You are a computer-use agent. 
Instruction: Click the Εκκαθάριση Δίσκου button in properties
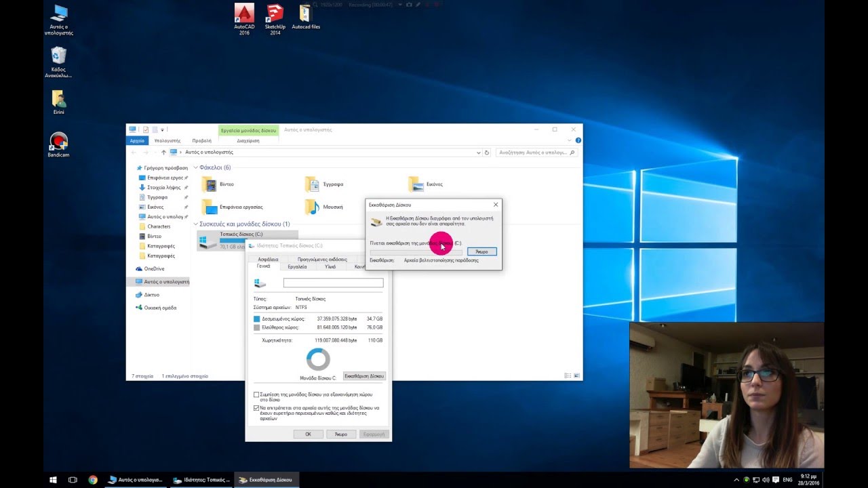pyautogui.click(x=364, y=375)
